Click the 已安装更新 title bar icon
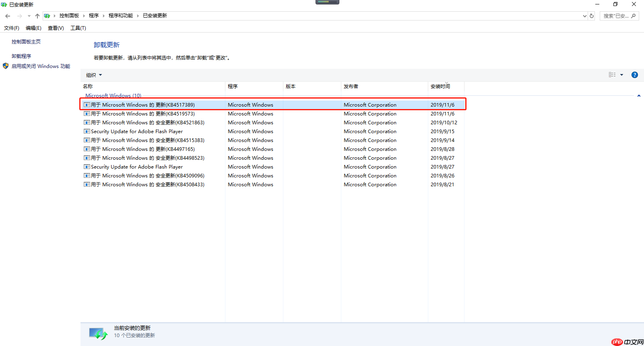 click(4, 4)
